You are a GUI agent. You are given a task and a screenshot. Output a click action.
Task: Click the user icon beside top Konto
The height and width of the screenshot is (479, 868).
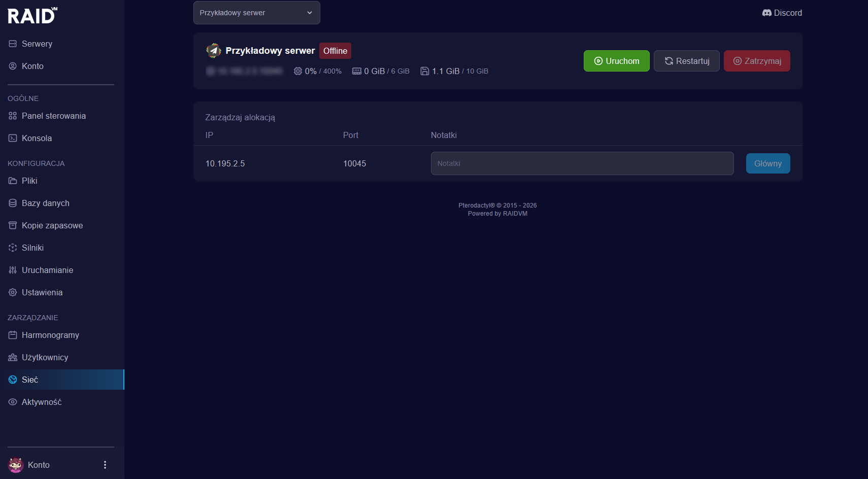[13, 66]
